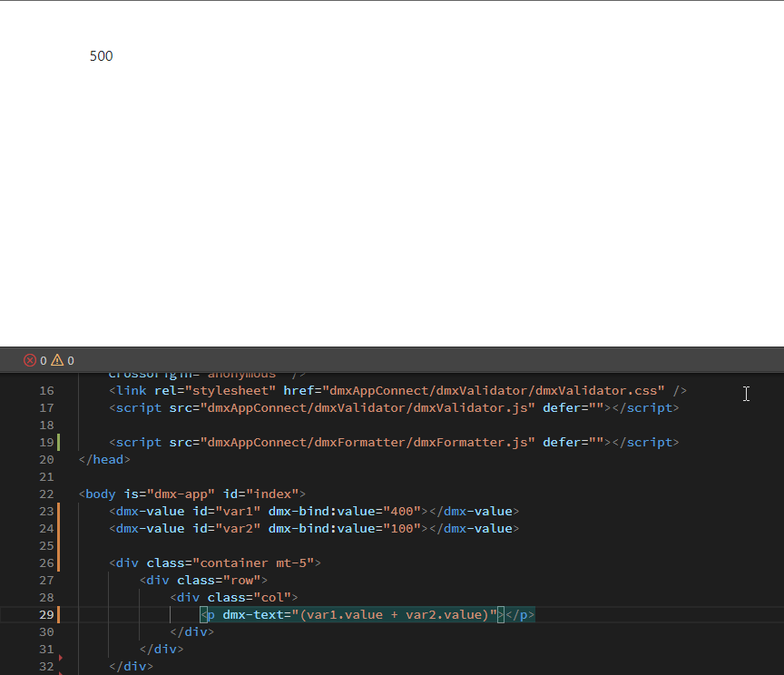Place cursor in the "100" bind value
The width and height of the screenshot is (784, 675).
pos(403,528)
